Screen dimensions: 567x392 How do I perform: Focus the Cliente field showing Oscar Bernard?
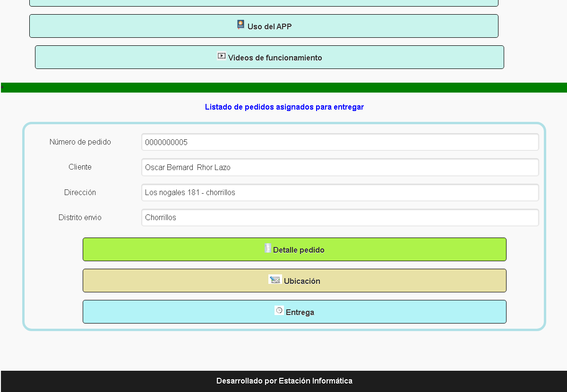[x=340, y=167]
